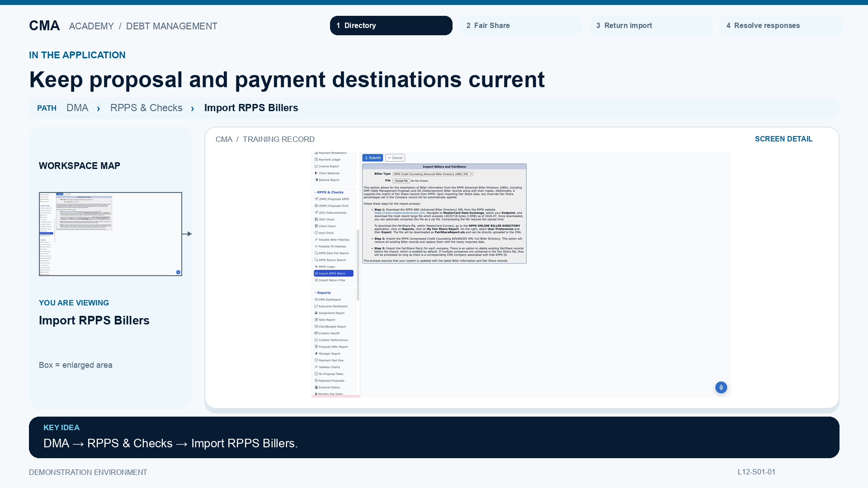
Task: Click the blue Submit button
Action: [373, 158]
